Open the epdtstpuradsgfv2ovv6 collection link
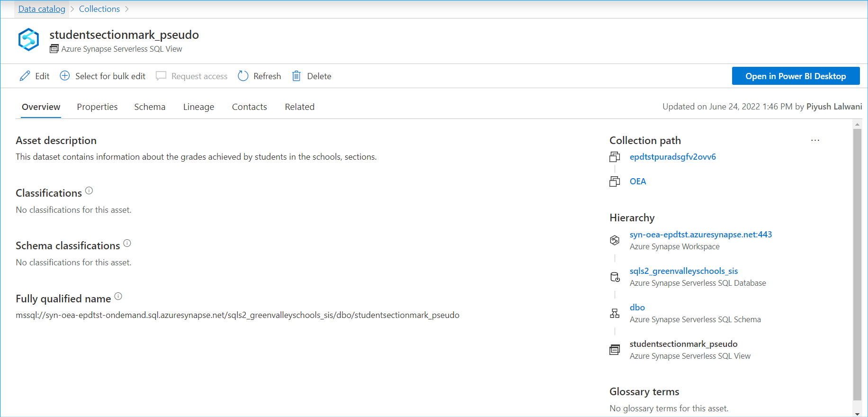Viewport: 868px width, 417px height. 673,157
